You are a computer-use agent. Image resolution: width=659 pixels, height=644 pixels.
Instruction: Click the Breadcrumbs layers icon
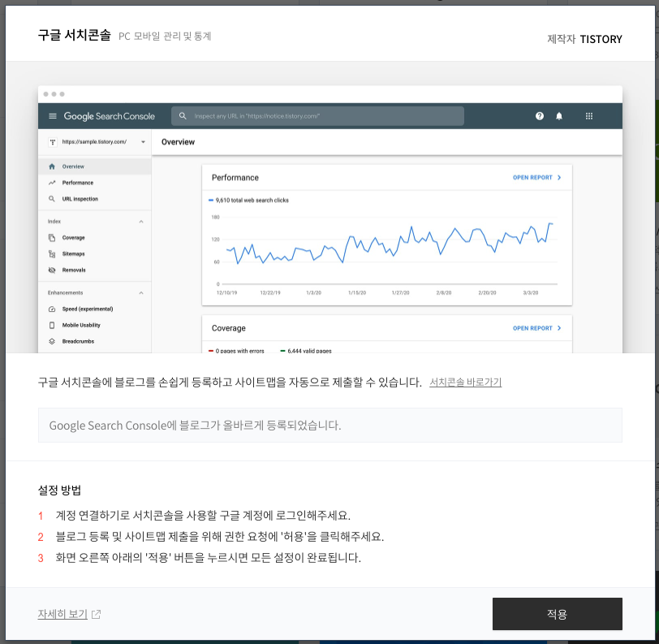coord(52,341)
